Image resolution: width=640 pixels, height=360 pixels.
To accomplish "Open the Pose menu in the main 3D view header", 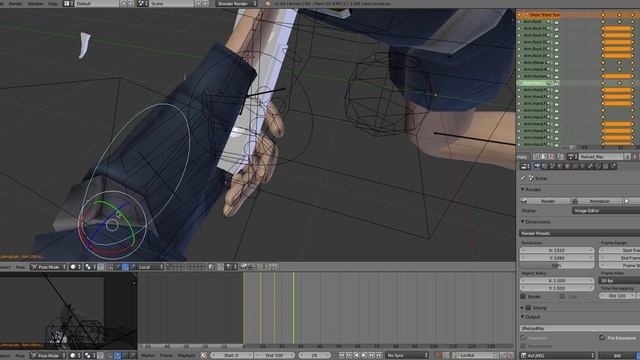I will pos(20,267).
